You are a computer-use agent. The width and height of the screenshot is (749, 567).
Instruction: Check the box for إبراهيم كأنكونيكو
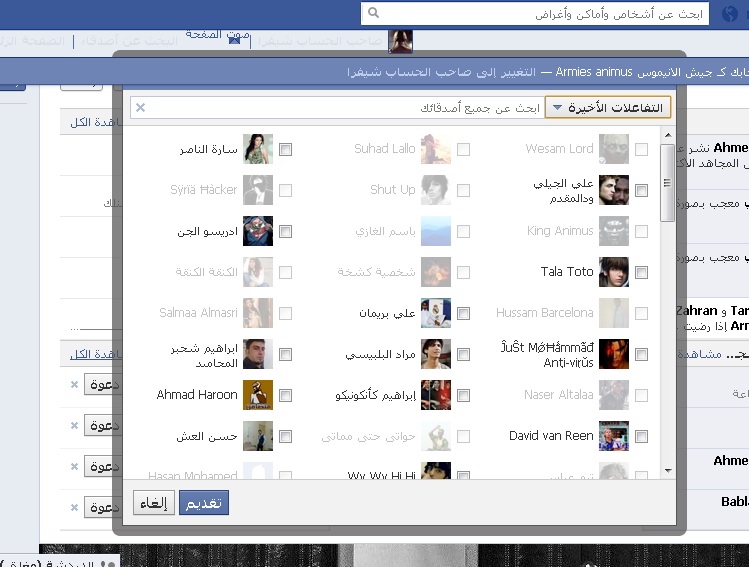click(x=463, y=395)
